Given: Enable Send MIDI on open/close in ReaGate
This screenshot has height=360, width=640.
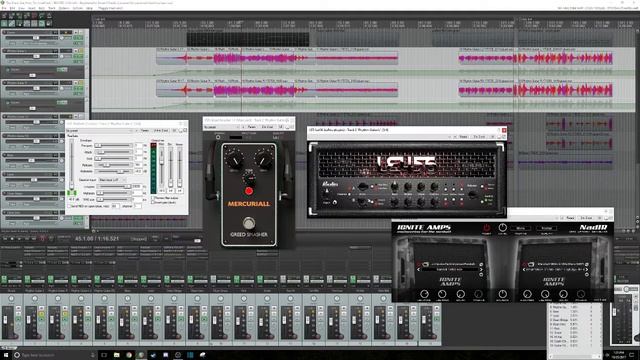Looking at the screenshot, I should coord(69,206).
